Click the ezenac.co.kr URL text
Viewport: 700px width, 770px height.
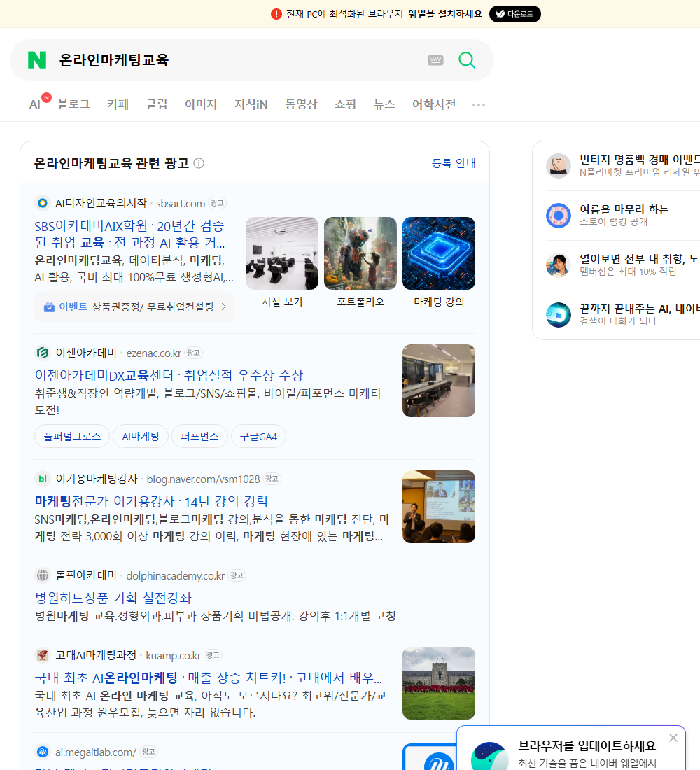[154, 353]
